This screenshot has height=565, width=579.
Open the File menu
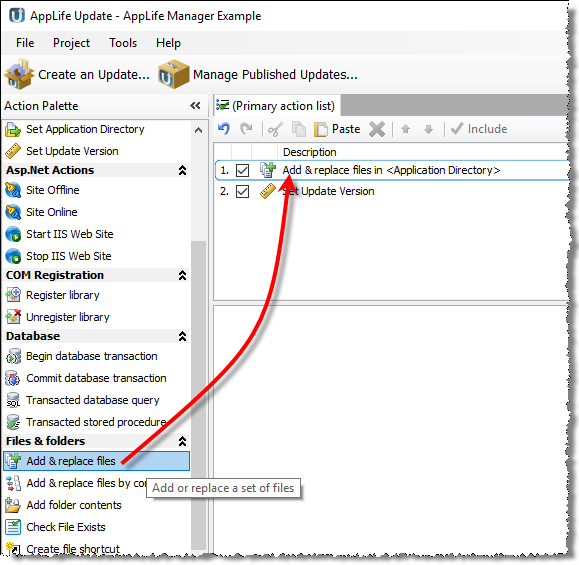click(25, 43)
